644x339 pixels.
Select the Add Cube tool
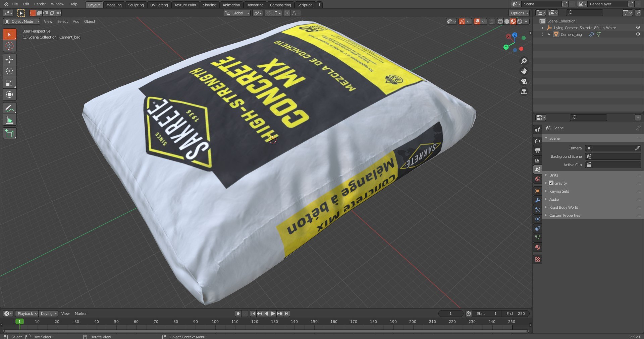[x=9, y=133]
